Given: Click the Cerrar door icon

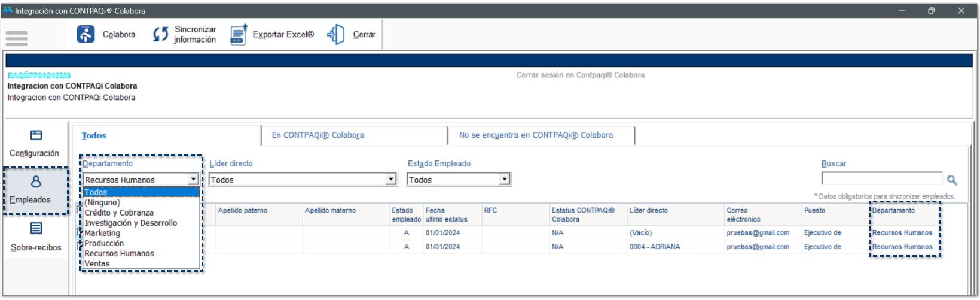Looking at the screenshot, I should tap(336, 34).
